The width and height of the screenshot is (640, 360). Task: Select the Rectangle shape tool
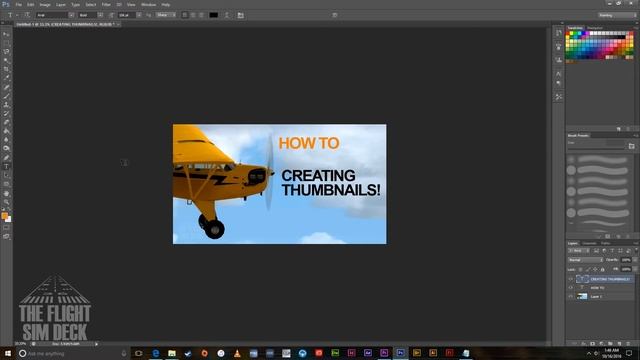tap(6, 184)
